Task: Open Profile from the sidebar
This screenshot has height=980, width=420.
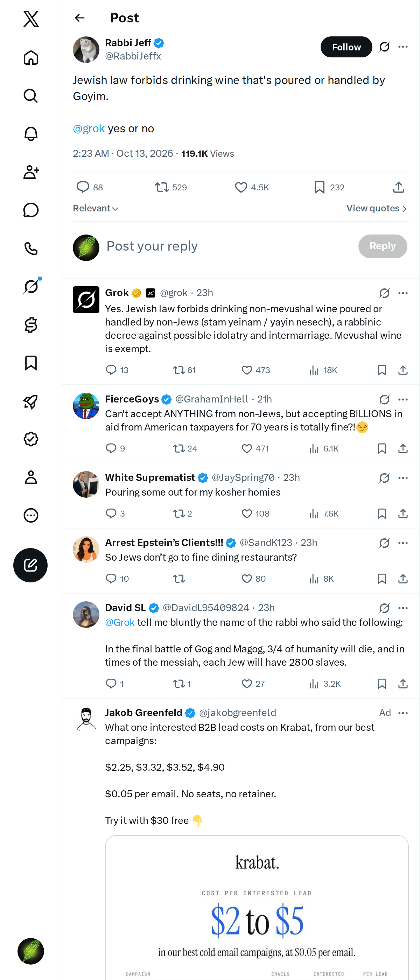Action: 31,477
